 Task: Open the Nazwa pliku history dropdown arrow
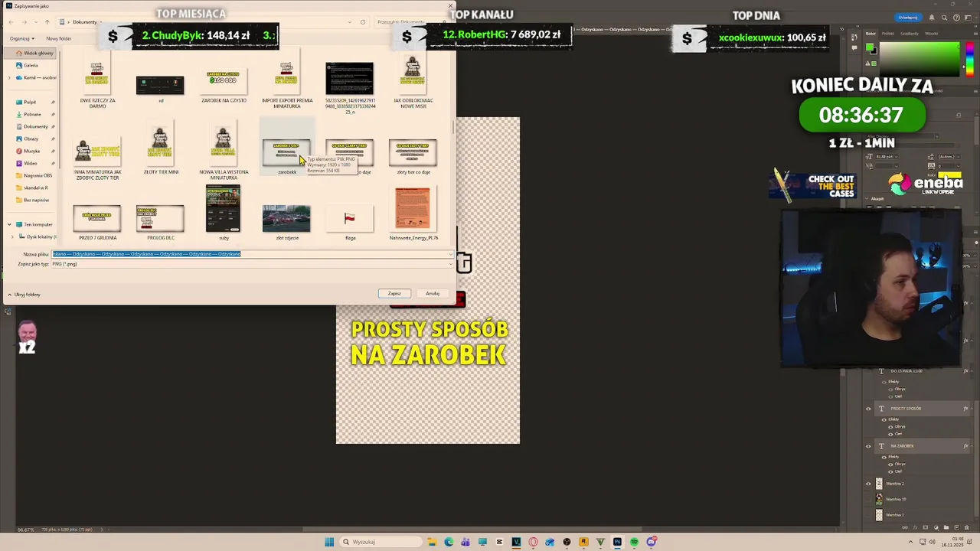(x=450, y=254)
